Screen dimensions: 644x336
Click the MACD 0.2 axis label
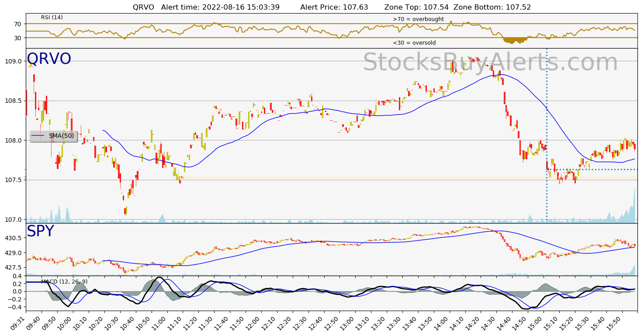(17, 283)
